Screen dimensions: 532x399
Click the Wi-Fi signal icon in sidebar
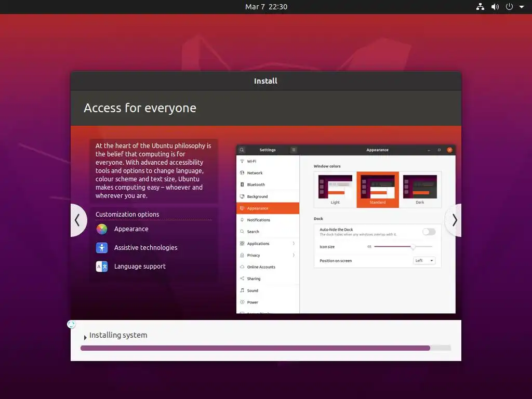[x=242, y=161]
